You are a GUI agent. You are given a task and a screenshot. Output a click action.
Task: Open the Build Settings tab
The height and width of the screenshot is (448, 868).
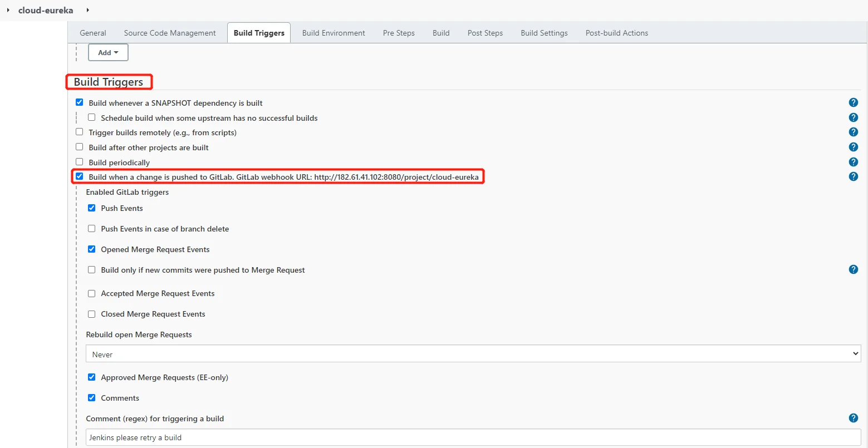click(544, 33)
